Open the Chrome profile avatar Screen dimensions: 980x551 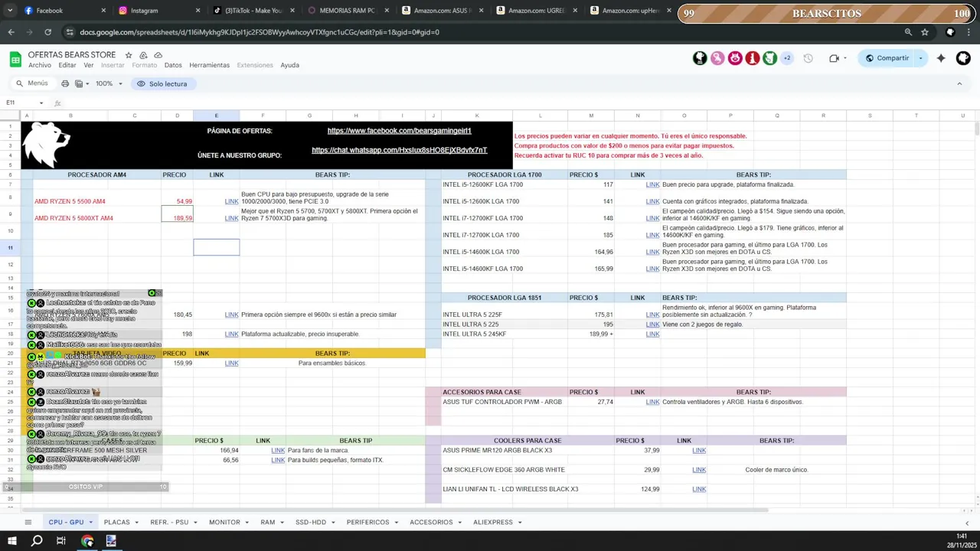point(950,32)
